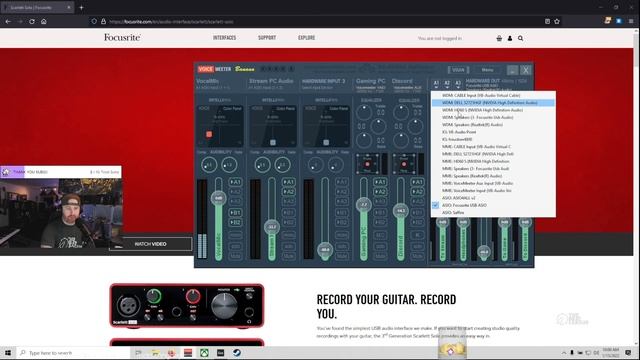640x360 pixels.
Task: Bookmark this page with the star icon
Action: click(557, 21)
